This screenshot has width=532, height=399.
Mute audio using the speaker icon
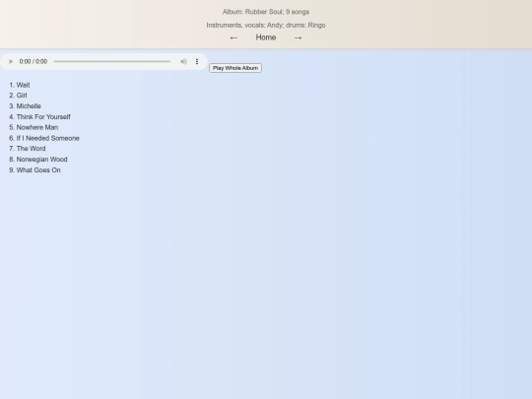coord(183,61)
